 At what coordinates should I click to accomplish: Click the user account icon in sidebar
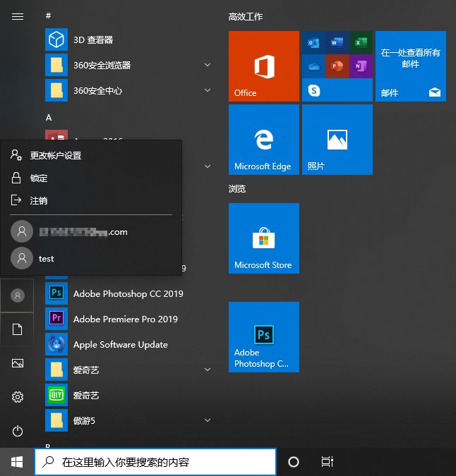(x=18, y=295)
